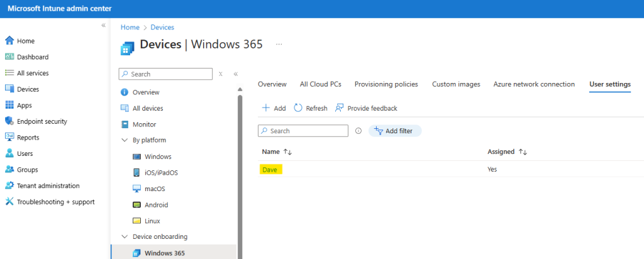Click the Windows platform icon
This screenshot has height=259, width=644.
(x=136, y=157)
